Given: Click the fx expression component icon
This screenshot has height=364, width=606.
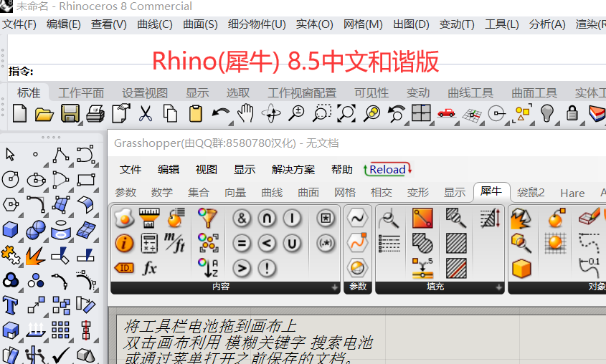Looking at the screenshot, I should pos(150,268).
